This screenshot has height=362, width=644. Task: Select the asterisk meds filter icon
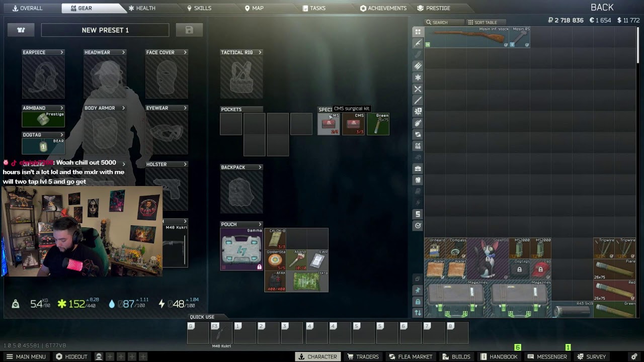point(418,77)
